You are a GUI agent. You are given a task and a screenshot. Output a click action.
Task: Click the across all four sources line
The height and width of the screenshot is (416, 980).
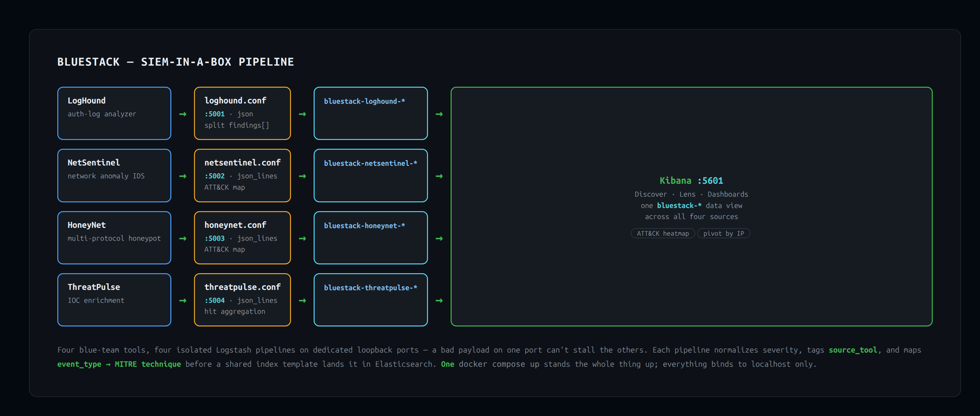tap(692, 216)
